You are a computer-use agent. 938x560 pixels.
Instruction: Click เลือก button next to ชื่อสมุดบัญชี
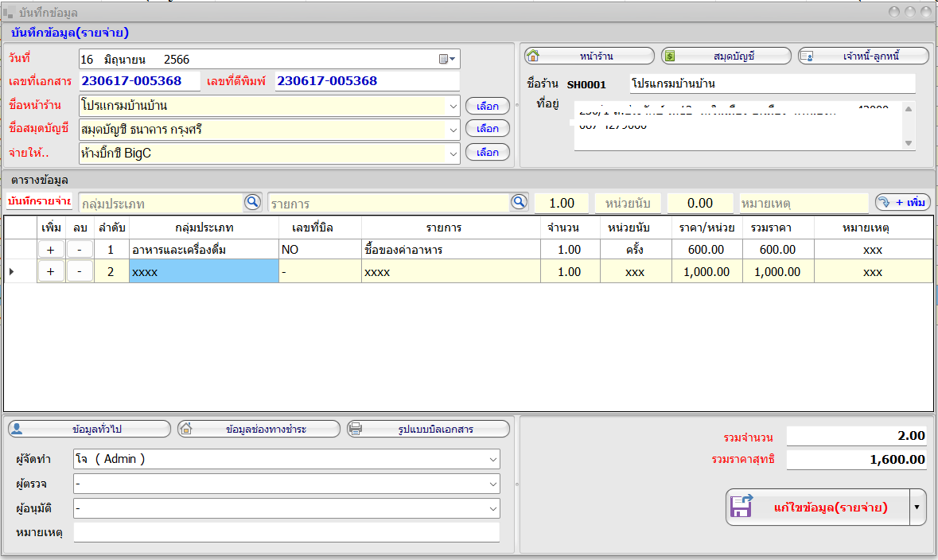pyautogui.click(x=488, y=129)
